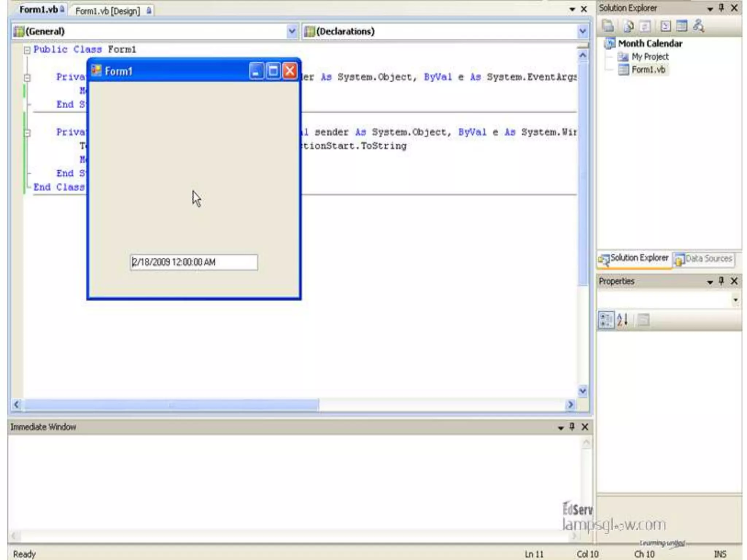Viewport: 747px width, 560px height.
Task: Click the editor vertical scrollbar thumb
Action: coord(583,174)
